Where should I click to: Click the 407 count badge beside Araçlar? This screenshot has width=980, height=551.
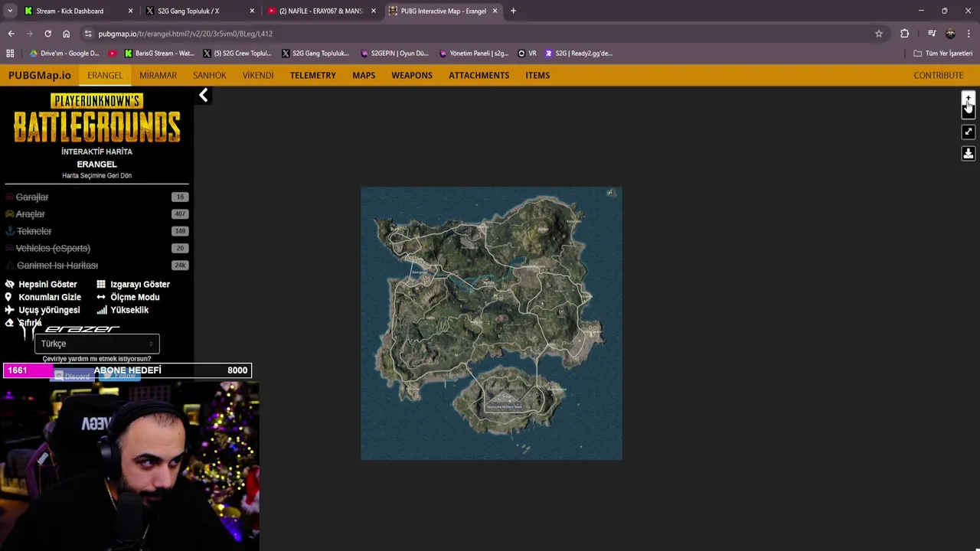[180, 214]
